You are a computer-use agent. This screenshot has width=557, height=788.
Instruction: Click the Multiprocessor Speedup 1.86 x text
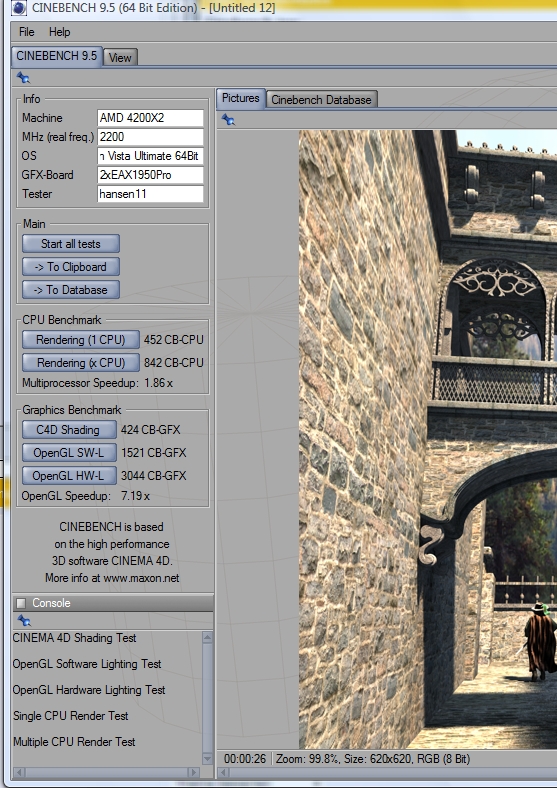(98, 383)
